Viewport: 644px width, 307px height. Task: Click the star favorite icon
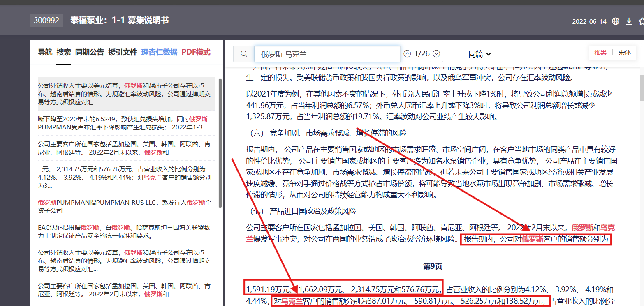coord(641,21)
